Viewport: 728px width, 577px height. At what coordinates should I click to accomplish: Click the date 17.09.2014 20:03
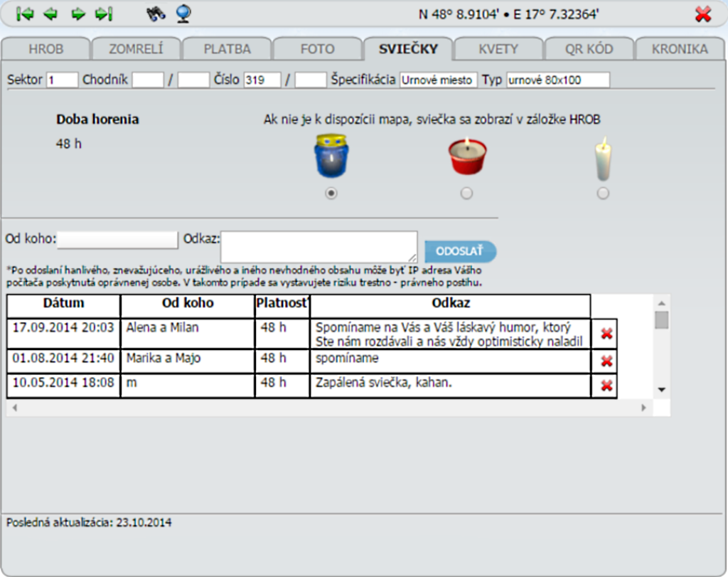click(x=63, y=327)
